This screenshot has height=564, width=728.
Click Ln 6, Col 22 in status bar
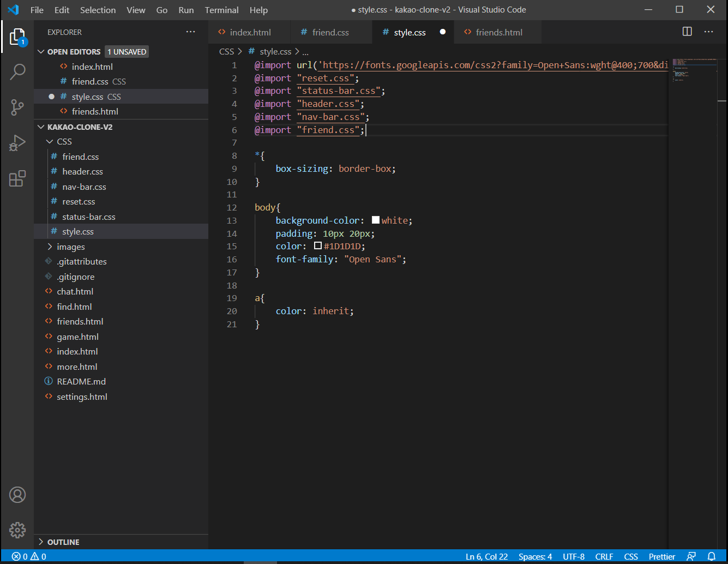(486, 556)
